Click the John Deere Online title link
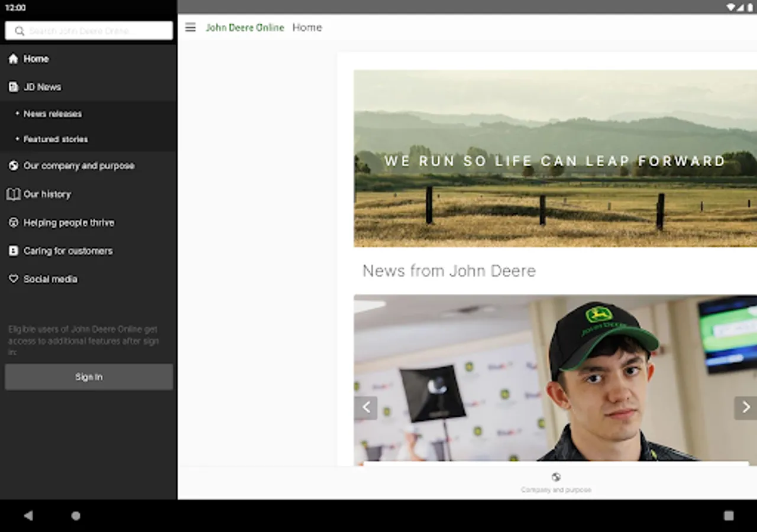This screenshot has height=532, width=757. (x=245, y=27)
